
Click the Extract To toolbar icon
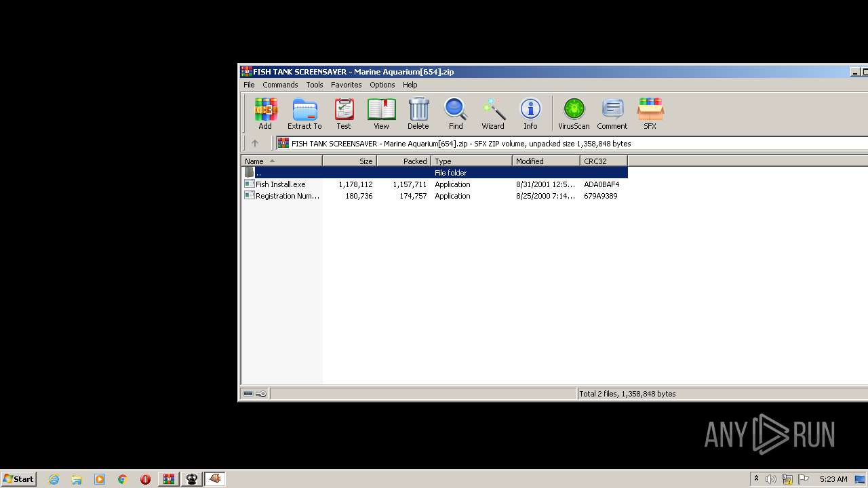click(x=304, y=113)
